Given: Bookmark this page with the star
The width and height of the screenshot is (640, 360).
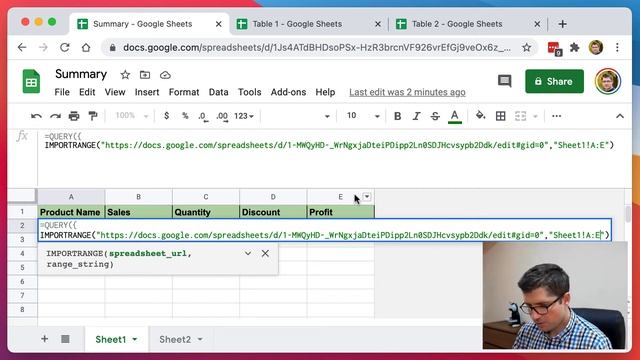Looking at the screenshot, I should click(527, 48).
